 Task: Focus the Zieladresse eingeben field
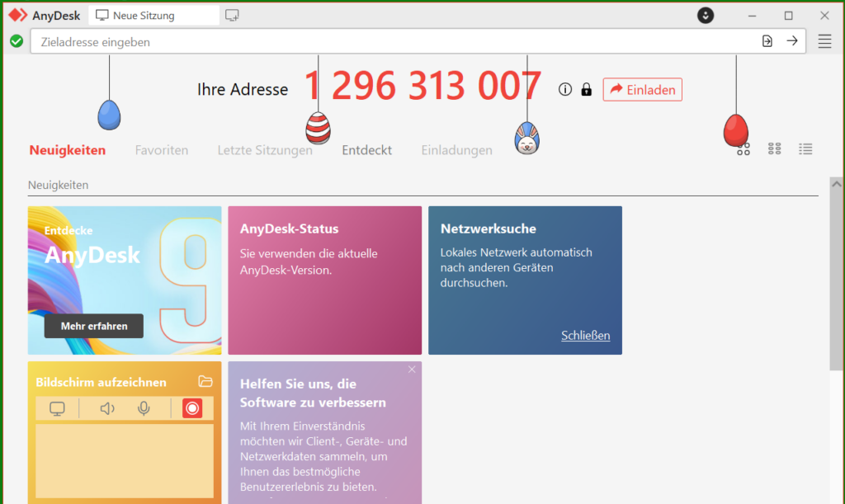[x=418, y=41]
